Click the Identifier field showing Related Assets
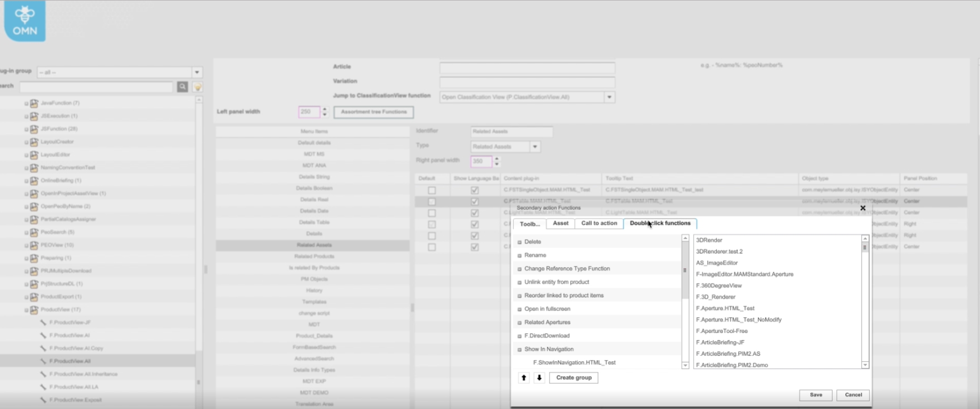The width and height of the screenshot is (980, 409). (x=512, y=132)
